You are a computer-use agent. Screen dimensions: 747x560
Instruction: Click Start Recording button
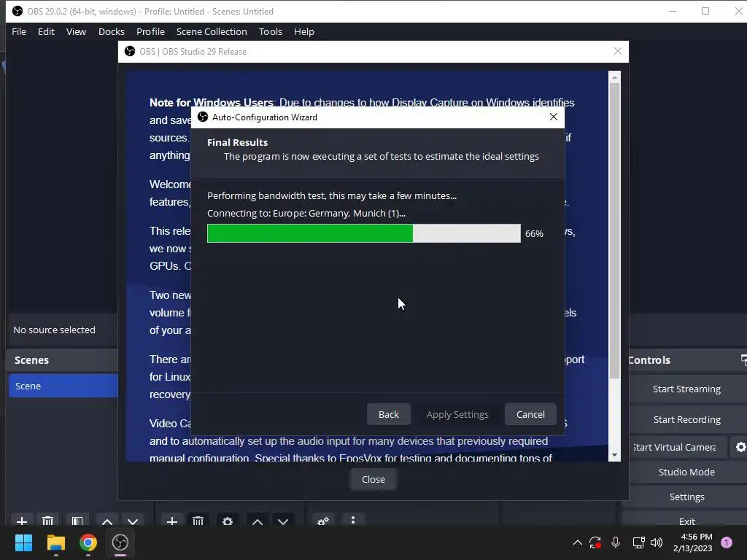tap(686, 419)
